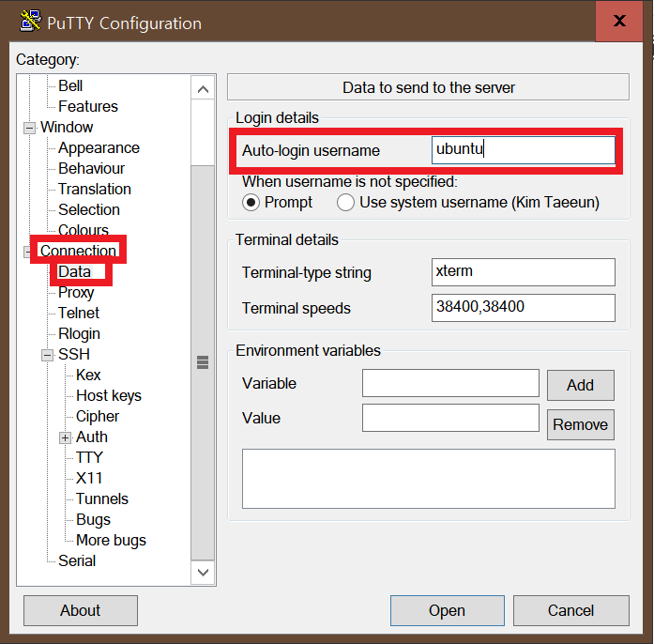Open Bugs settings
Image resolution: width=654 pixels, height=644 pixels.
point(93,520)
